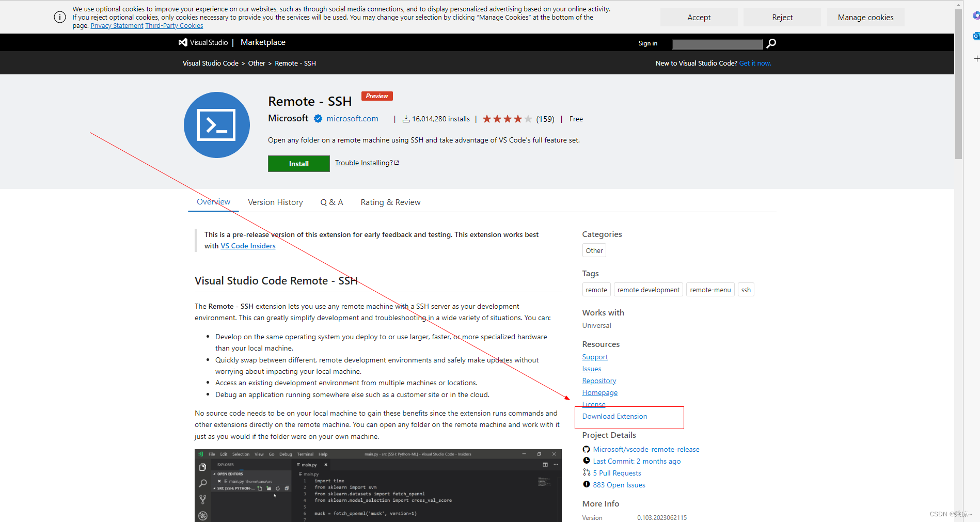
Task: Click the Get it now link
Action: (755, 63)
